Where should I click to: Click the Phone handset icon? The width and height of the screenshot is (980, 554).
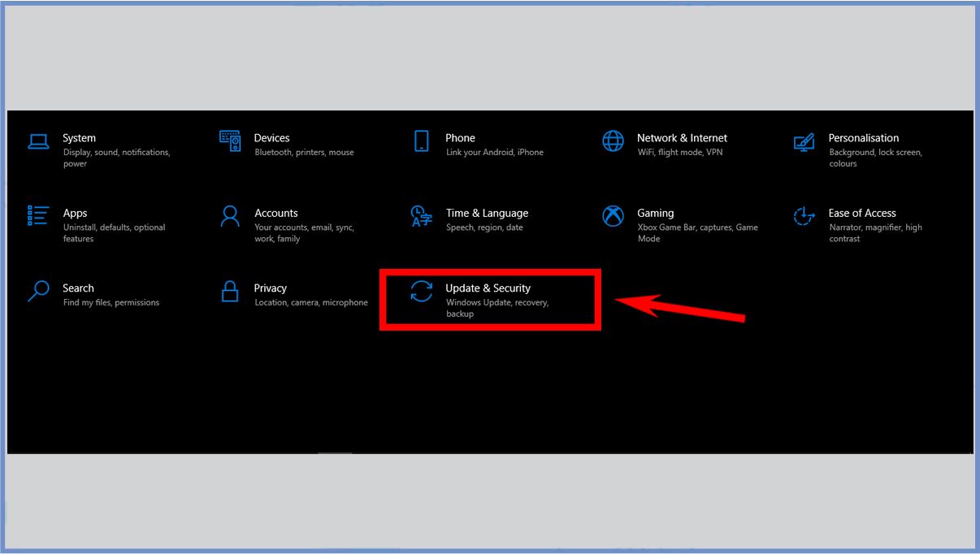[421, 141]
